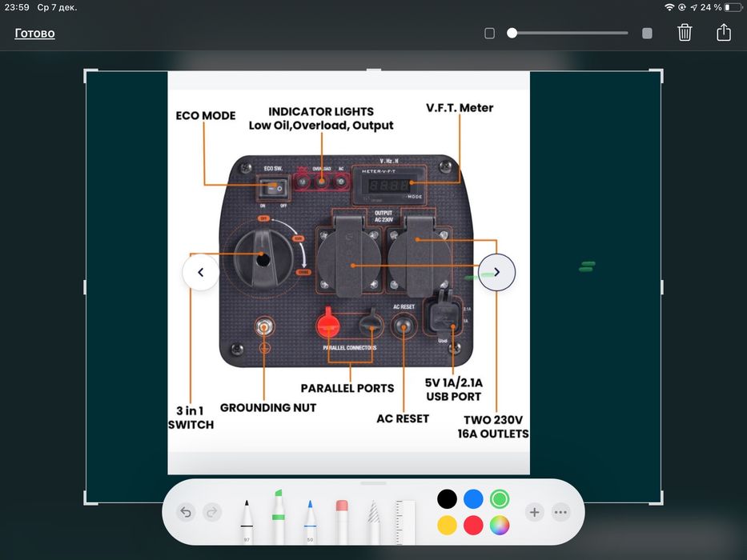This screenshot has width=747, height=560.
Task: Select the black pen tool
Action: coord(247,521)
